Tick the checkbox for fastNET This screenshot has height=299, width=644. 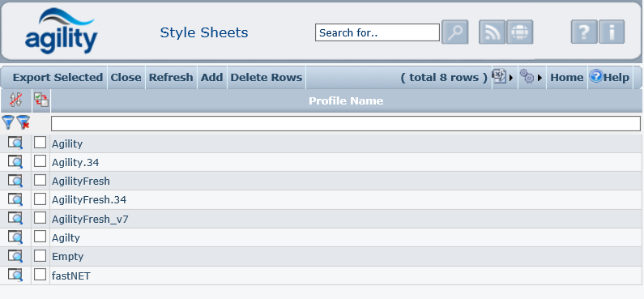click(40, 275)
